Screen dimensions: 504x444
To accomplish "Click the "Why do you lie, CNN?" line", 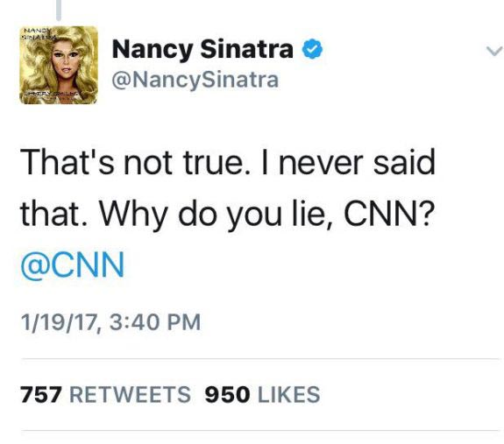I will [266, 215].
